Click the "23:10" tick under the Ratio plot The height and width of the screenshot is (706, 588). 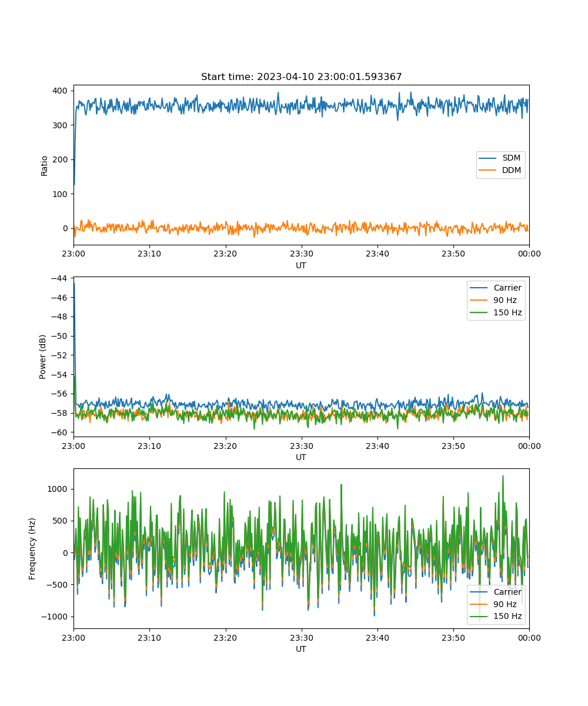pos(149,254)
